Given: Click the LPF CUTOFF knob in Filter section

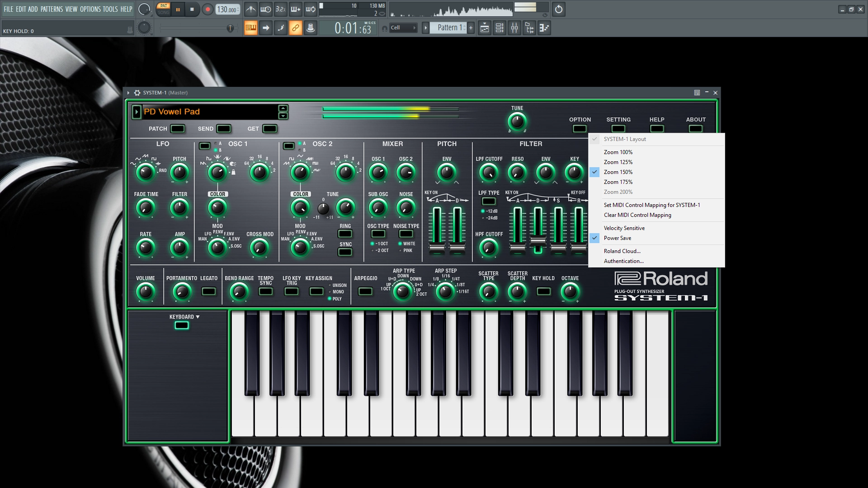Looking at the screenshot, I should tap(488, 172).
